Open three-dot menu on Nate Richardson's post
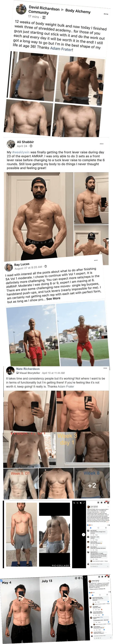113x644 pixels. point(105,368)
